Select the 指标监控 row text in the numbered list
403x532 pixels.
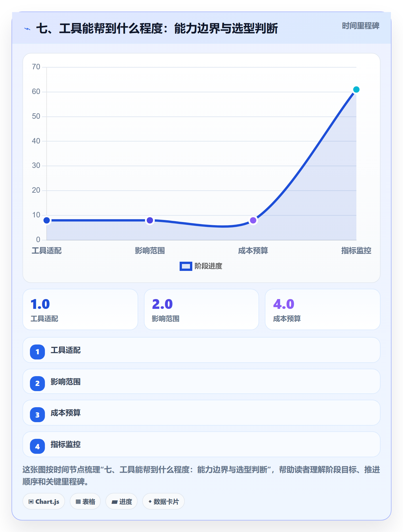[x=66, y=445]
